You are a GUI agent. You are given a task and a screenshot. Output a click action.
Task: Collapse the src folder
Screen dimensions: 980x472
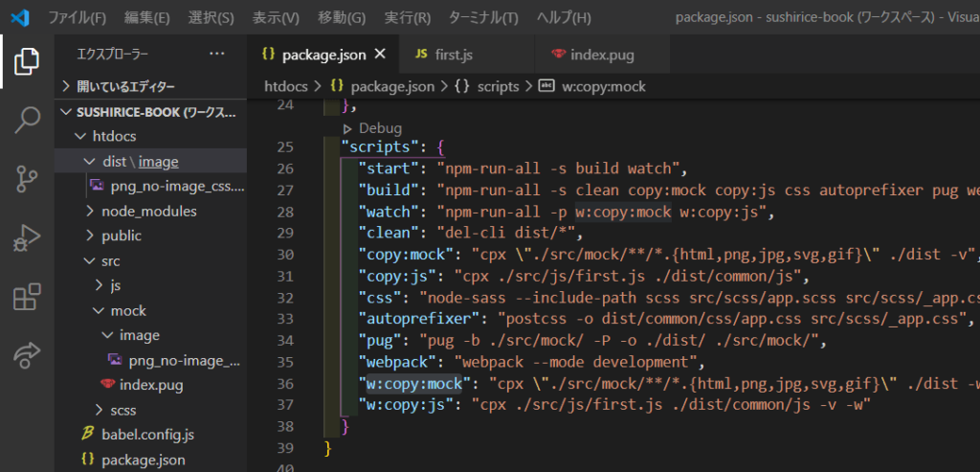click(150, 260)
